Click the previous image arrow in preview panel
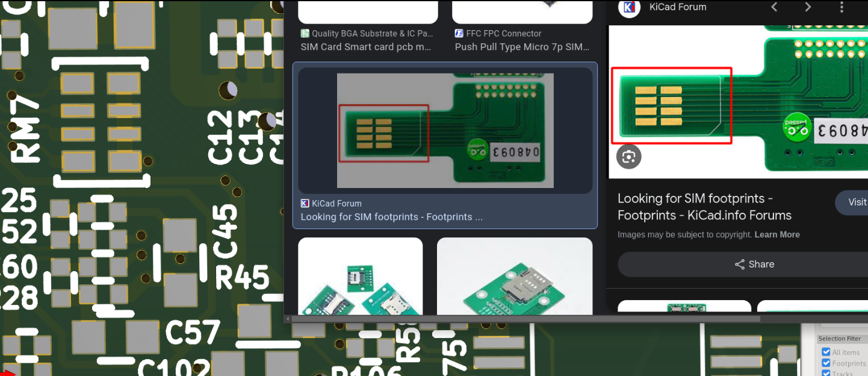868x376 pixels. point(775,7)
